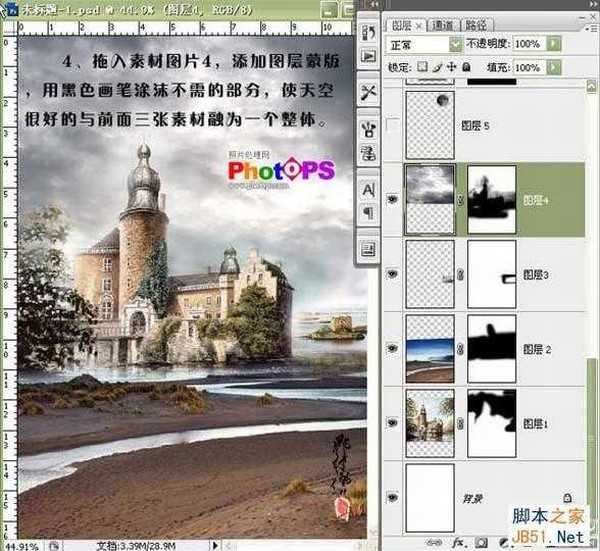Open the Character panel icon in the dock
The width and height of the screenshot is (600, 551).
(x=367, y=190)
